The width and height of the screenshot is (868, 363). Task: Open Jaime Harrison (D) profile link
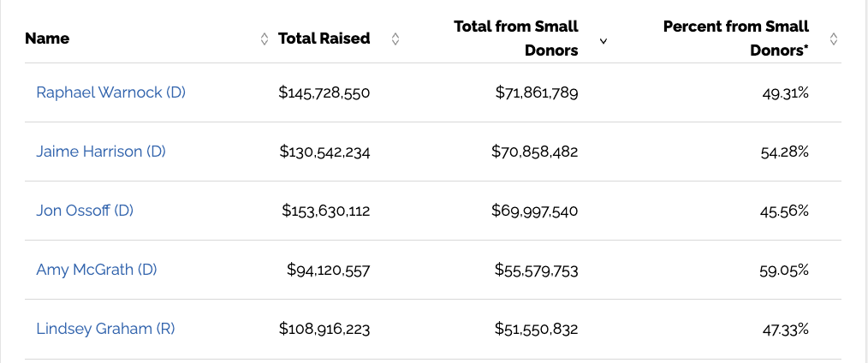click(101, 152)
